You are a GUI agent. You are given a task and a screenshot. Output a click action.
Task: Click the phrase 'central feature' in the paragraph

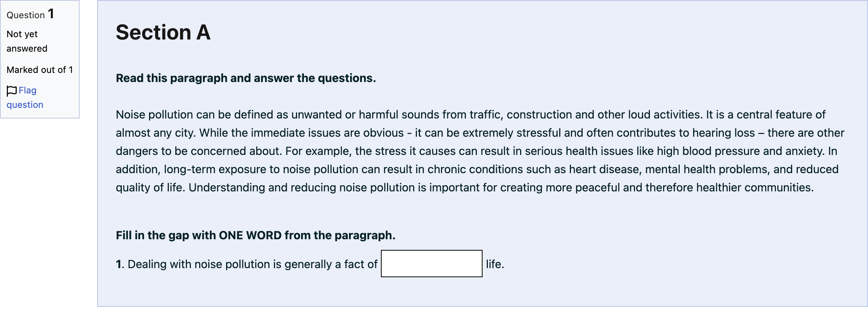774,115
